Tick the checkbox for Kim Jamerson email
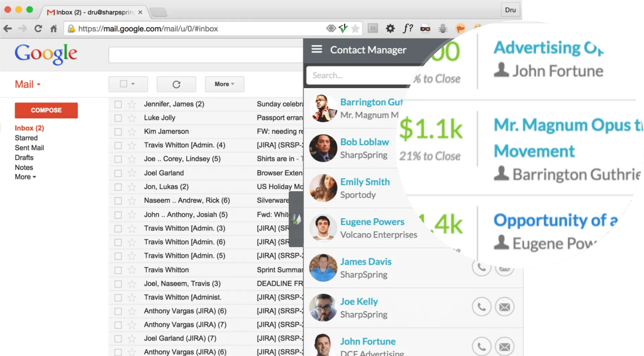Viewport: 644px width, 356px height. coord(118,132)
